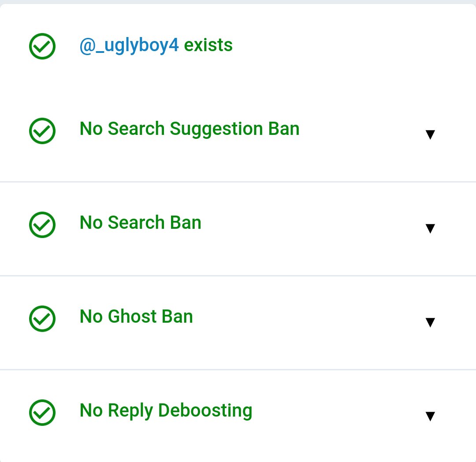Expand the No Search Suggestion Ban arrow

pyautogui.click(x=430, y=135)
